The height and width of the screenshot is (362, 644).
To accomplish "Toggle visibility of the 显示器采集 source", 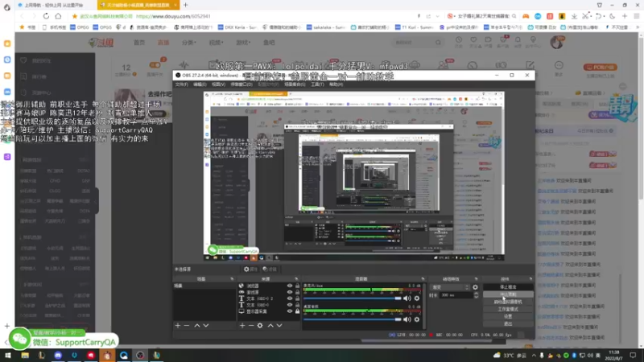I will pyautogui.click(x=290, y=311).
